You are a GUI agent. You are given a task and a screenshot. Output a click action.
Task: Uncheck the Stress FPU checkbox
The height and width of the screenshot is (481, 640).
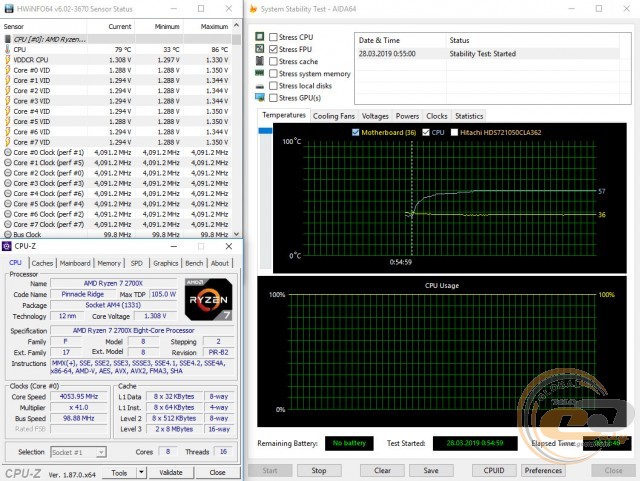(x=273, y=49)
